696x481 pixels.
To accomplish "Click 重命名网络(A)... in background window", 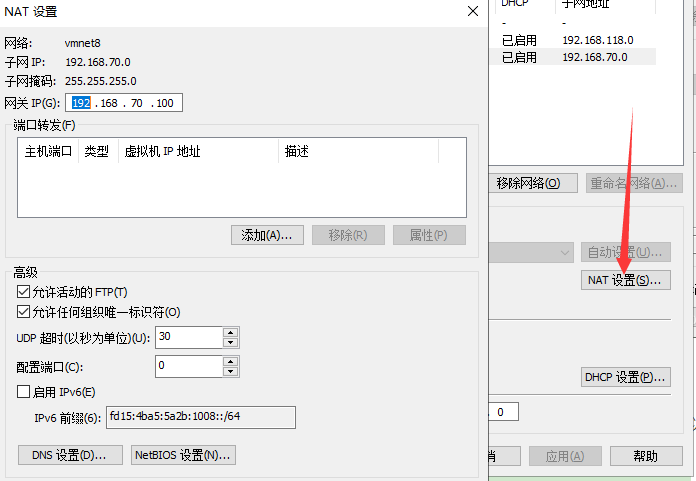I will (x=634, y=183).
